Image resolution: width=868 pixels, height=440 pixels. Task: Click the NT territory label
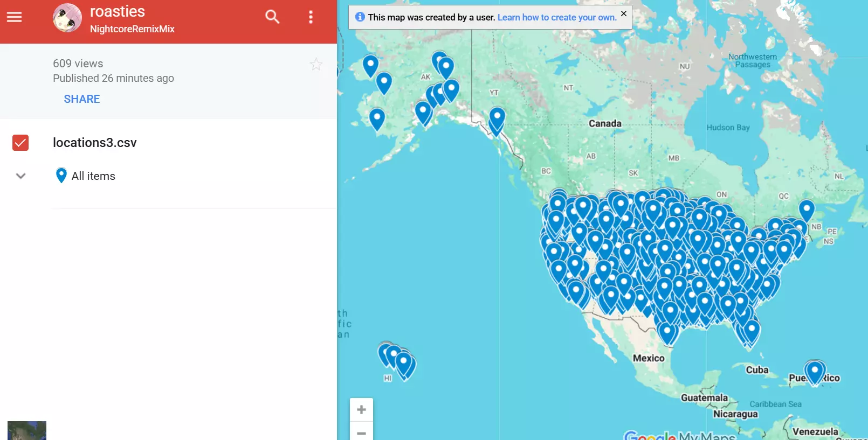click(x=568, y=88)
